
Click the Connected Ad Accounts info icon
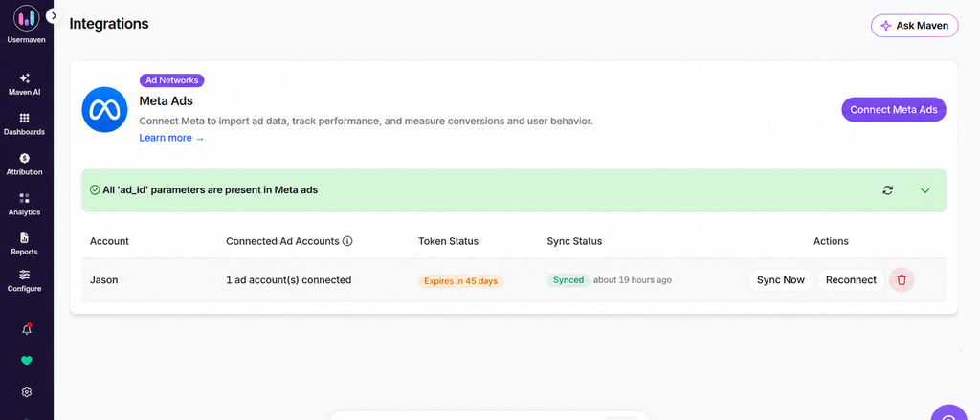[347, 241]
